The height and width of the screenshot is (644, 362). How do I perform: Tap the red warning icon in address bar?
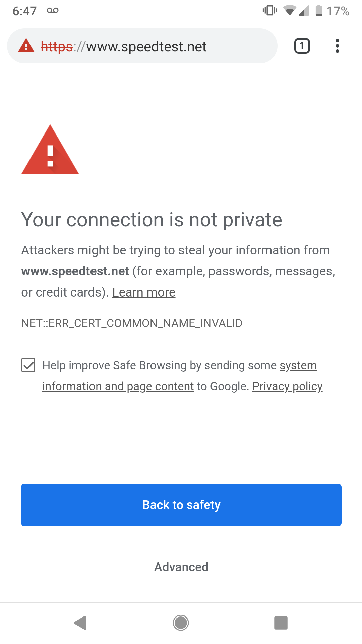[26, 46]
